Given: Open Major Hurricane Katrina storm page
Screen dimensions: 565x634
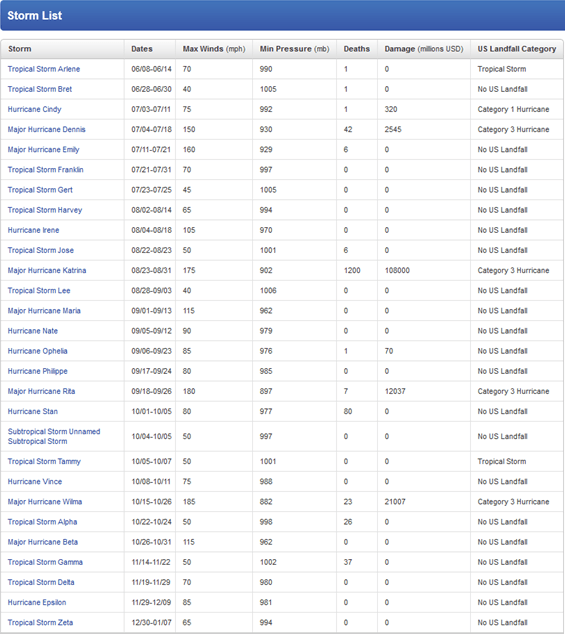Looking at the screenshot, I should (x=47, y=271).
